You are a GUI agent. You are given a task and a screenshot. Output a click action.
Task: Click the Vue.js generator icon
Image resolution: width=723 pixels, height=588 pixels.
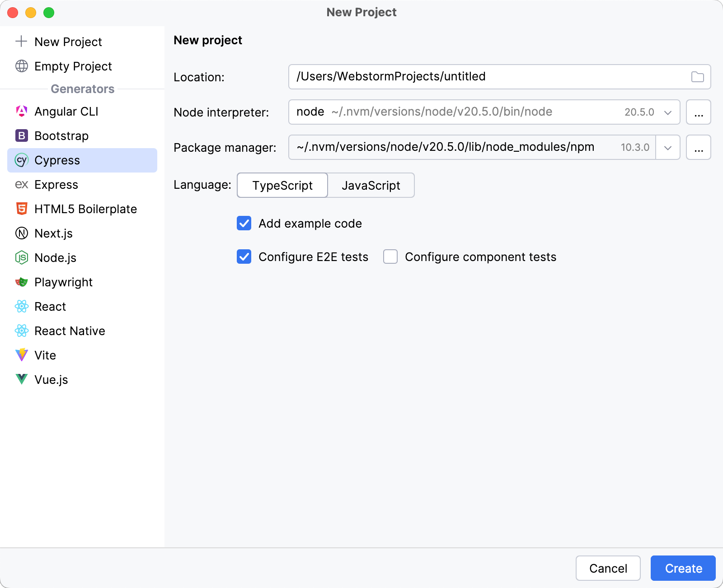(21, 379)
